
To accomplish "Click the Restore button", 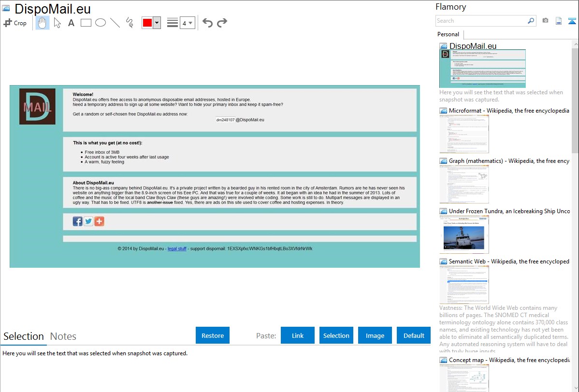I will (x=213, y=335).
